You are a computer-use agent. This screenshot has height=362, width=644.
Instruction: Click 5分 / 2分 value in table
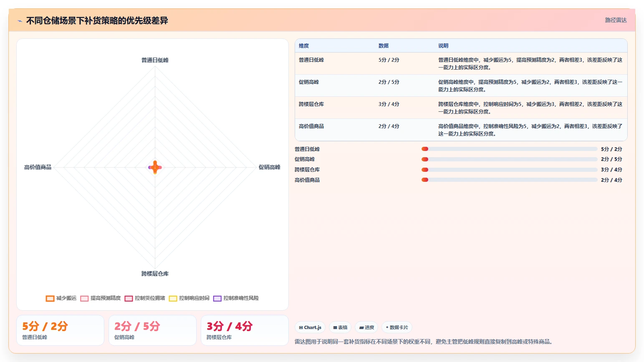(389, 60)
